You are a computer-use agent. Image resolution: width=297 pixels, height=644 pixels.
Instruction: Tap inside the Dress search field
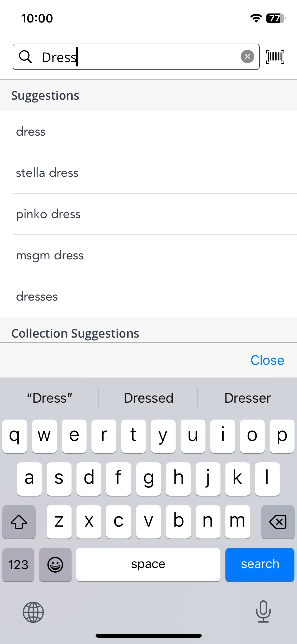click(x=136, y=57)
